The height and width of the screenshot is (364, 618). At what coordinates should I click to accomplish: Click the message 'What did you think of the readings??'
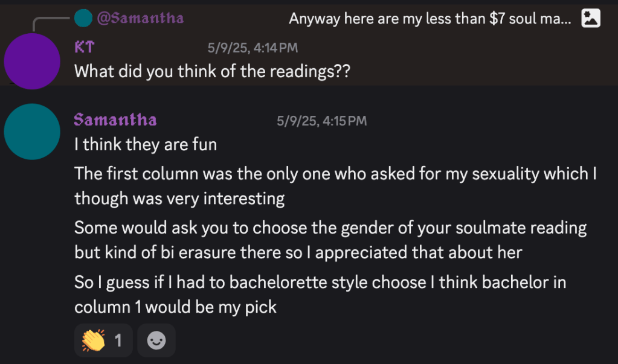pos(212,71)
